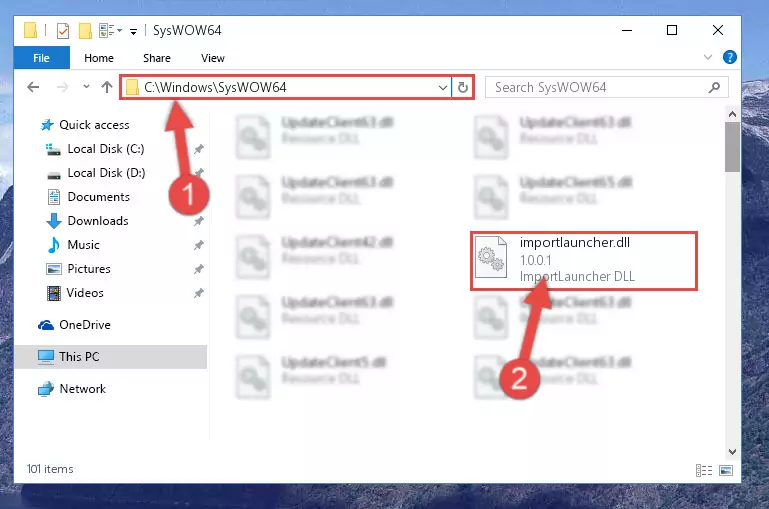
Task: Open Pictures from the sidebar
Action: 89,269
